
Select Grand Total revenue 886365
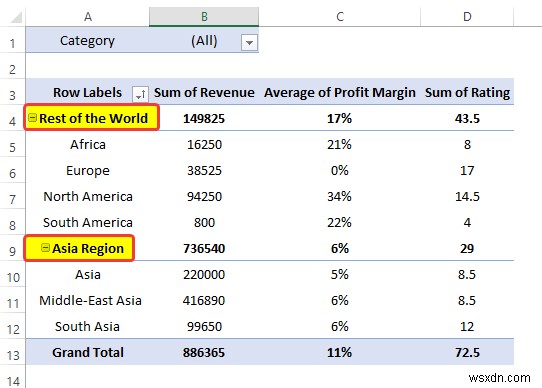[x=204, y=352]
